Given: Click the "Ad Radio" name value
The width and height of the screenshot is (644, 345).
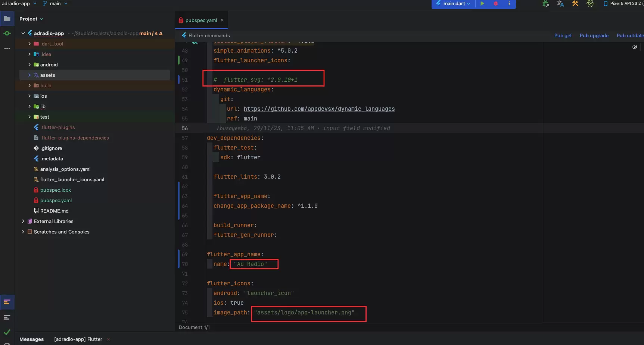Looking at the screenshot, I should tap(251, 264).
